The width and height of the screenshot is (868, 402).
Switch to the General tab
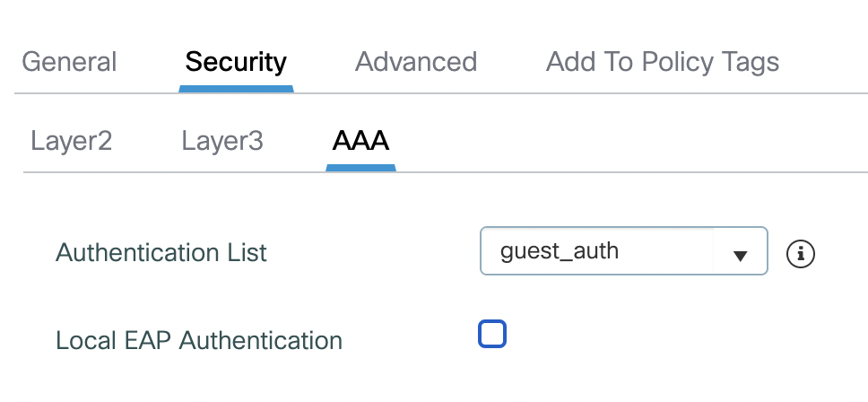(x=69, y=62)
